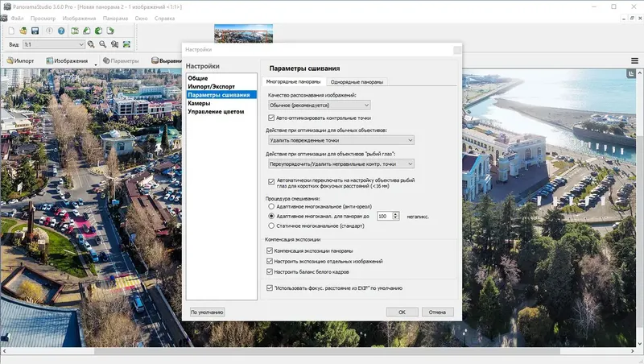Open help via the blue question mark icon
Image resolution: width=644 pixels, height=364 pixels.
61,31
